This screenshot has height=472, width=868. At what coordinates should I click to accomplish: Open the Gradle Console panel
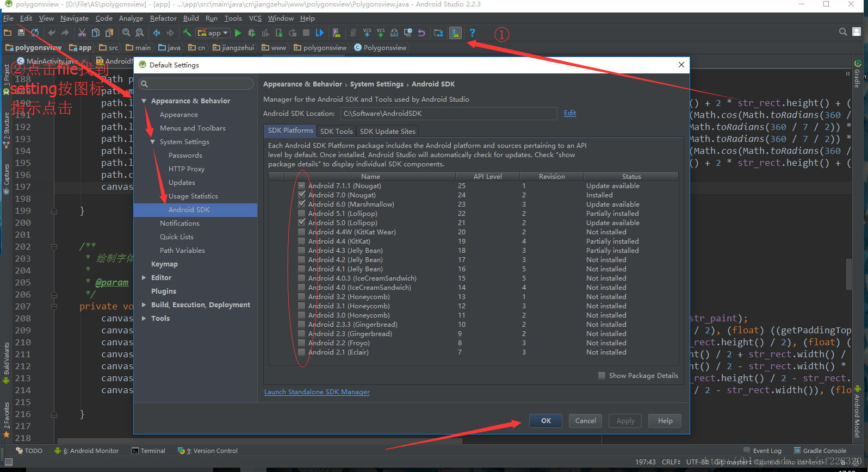click(x=820, y=451)
